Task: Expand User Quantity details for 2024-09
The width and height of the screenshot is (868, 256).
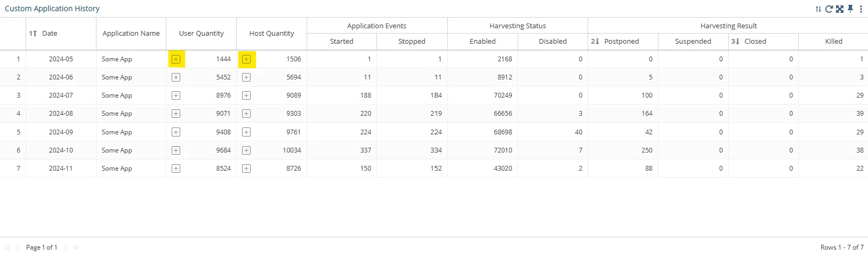Action: pos(176,132)
